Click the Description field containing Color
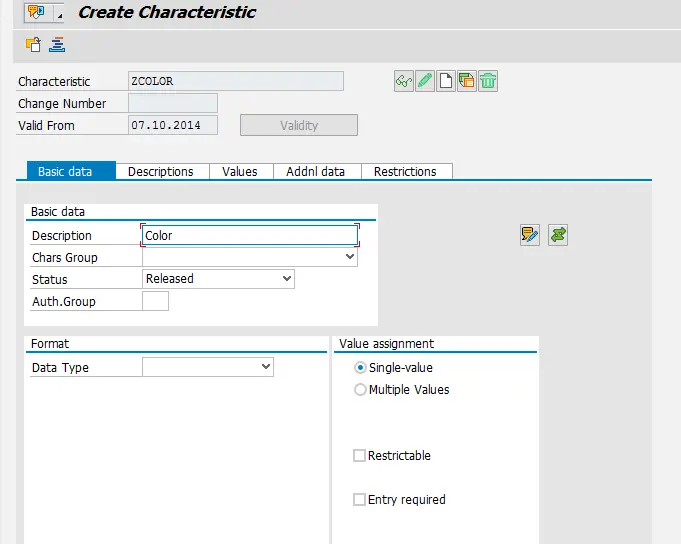The image size is (681, 544). click(250, 235)
